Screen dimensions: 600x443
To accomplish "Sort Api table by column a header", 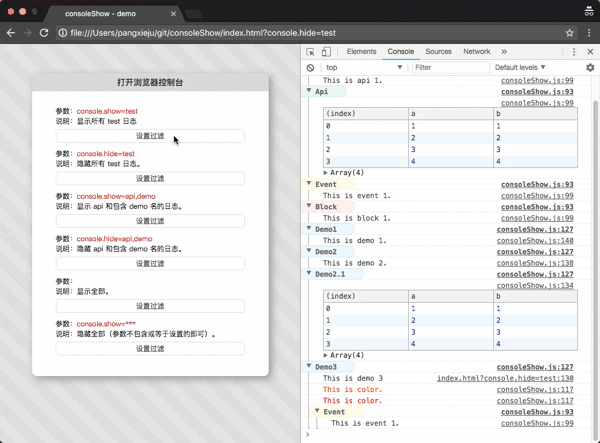I will click(451, 114).
